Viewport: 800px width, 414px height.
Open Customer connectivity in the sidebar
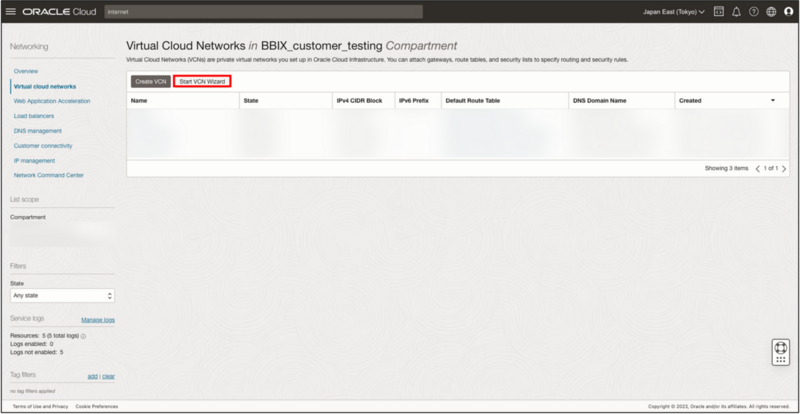pos(43,145)
